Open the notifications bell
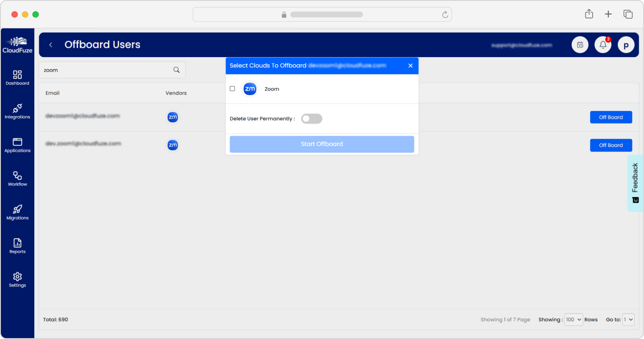This screenshot has height=339, width=644. [603, 45]
